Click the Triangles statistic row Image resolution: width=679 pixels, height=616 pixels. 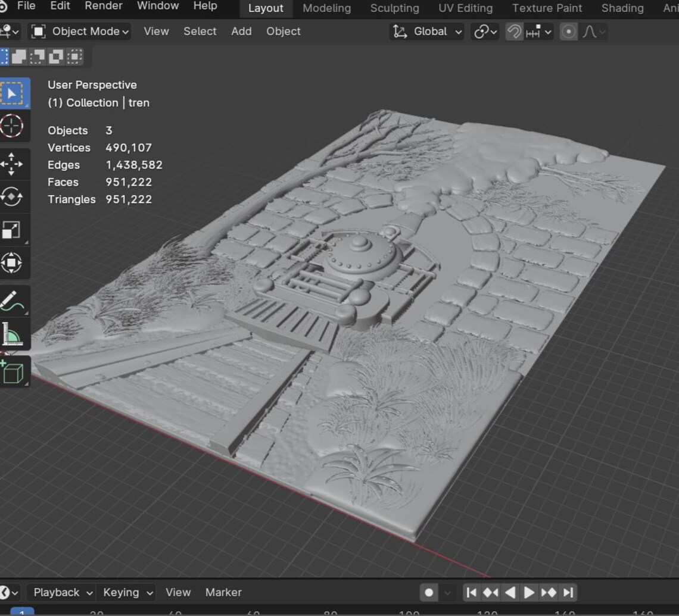click(x=99, y=199)
